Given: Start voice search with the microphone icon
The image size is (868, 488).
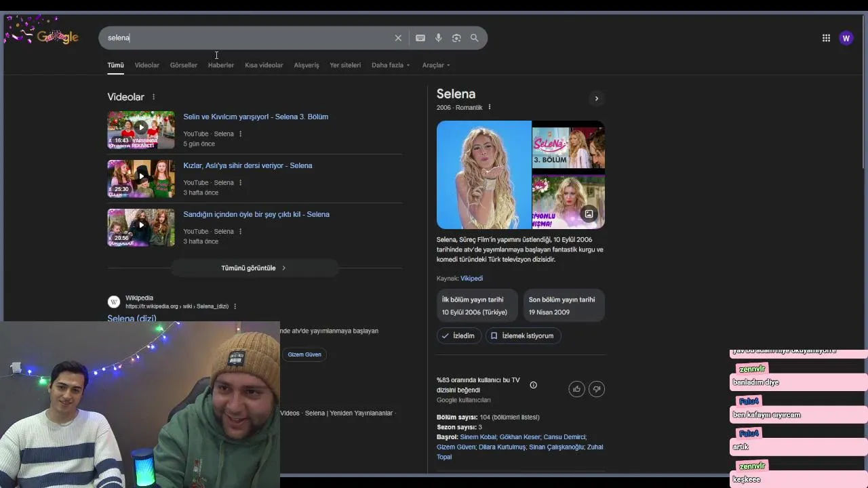Looking at the screenshot, I should coord(439,38).
